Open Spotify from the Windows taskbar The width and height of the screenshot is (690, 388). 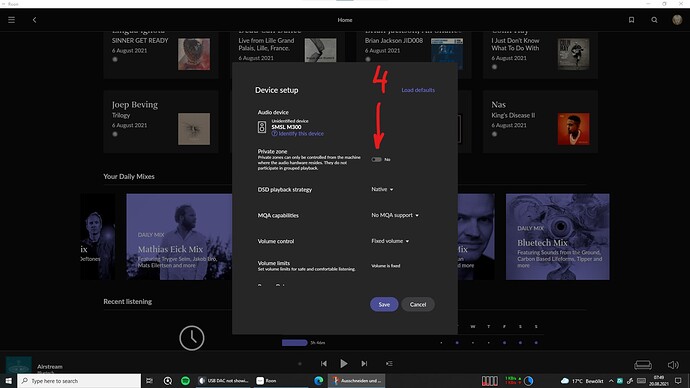click(x=185, y=381)
